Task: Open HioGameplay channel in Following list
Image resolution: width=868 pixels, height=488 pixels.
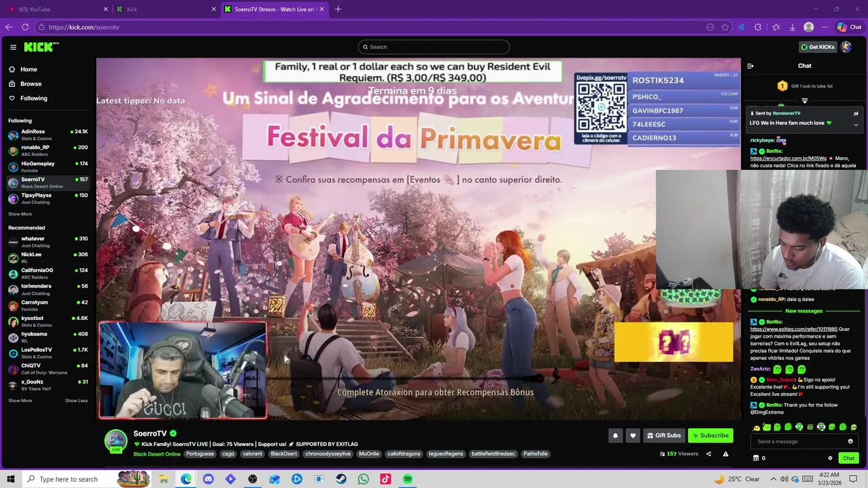Action: coord(47,166)
